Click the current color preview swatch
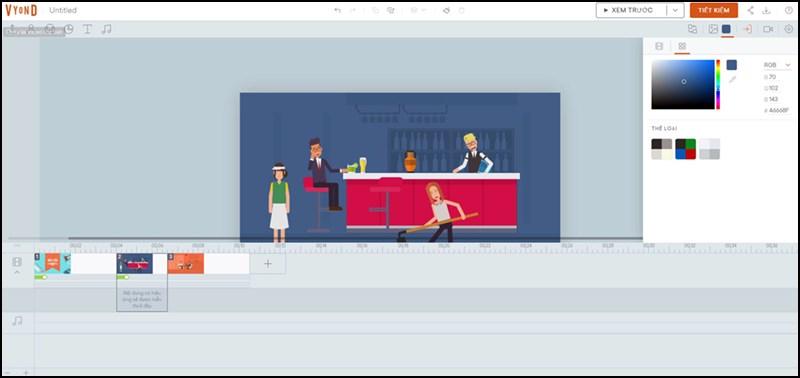800x378 pixels. (732, 65)
